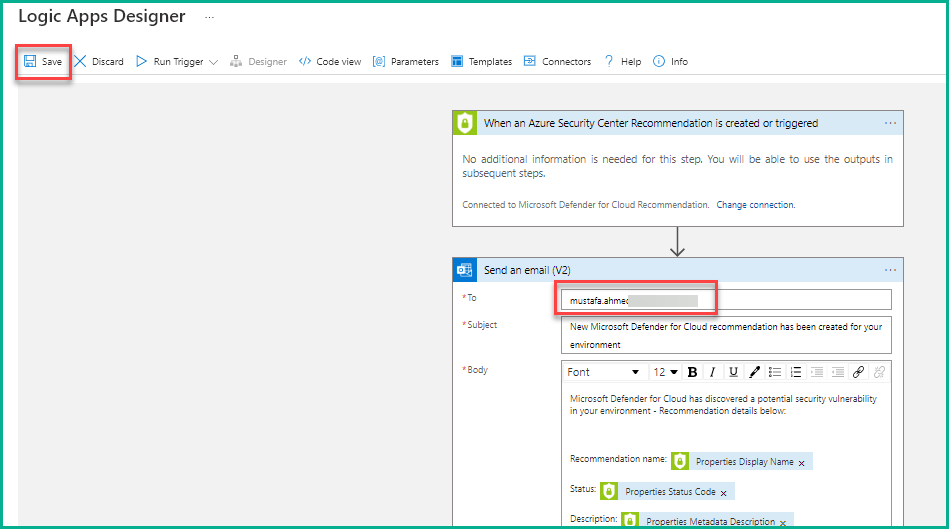
Task: Select Properties Display Name token
Action: click(x=744, y=462)
